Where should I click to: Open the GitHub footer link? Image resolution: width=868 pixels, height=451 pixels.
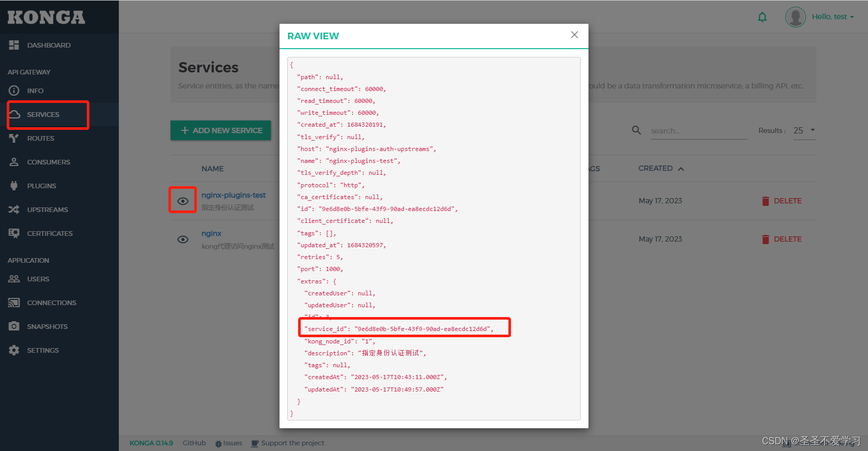194,443
